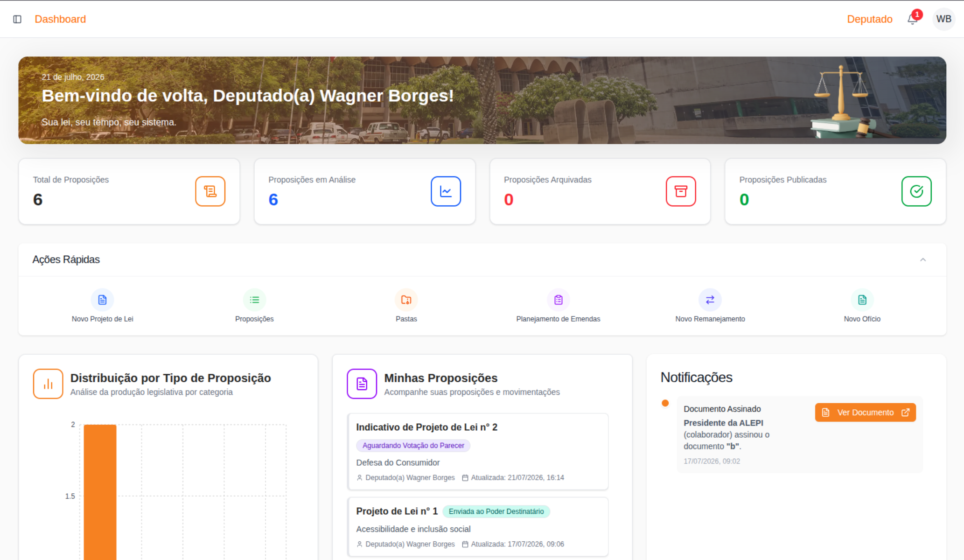Toggle the sidebar panel icon
The height and width of the screenshot is (560, 964).
17,19
